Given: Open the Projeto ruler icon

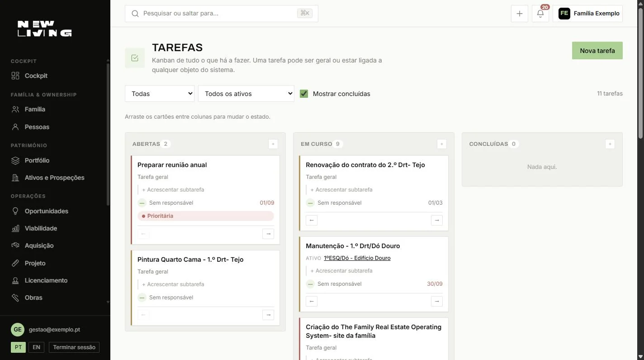Looking at the screenshot, I should pos(15,263).
